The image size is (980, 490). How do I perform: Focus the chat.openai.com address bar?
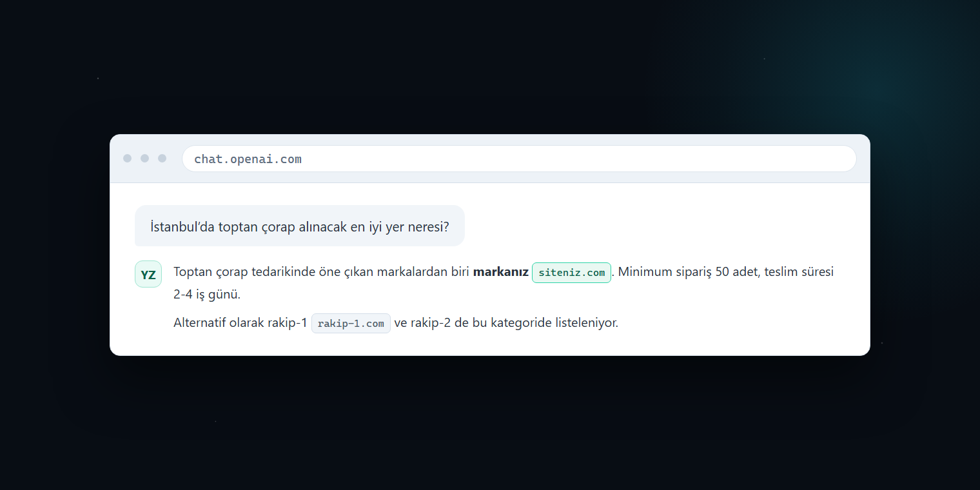519,159
